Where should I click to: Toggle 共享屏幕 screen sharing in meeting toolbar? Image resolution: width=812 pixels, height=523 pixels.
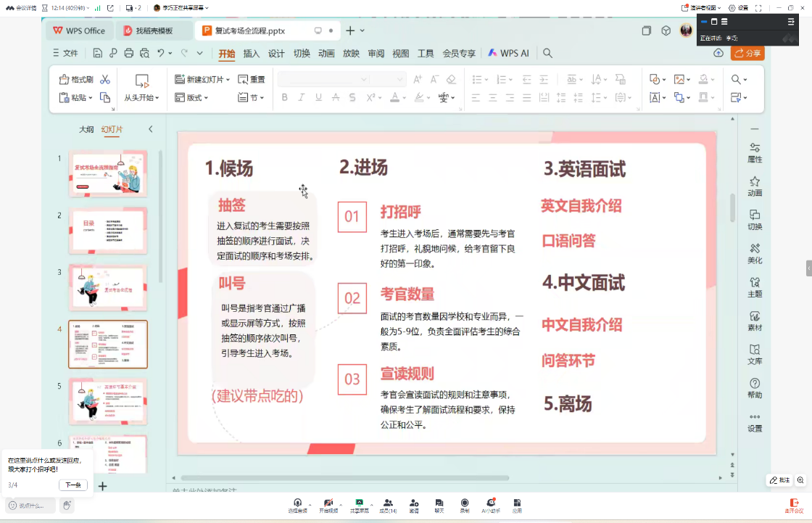click(359, 506)
